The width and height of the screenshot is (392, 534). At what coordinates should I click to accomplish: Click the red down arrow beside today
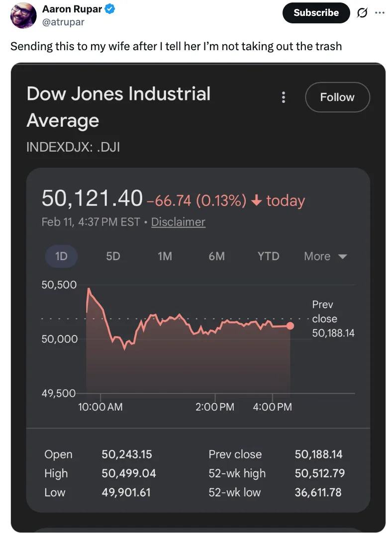[257, 201]
